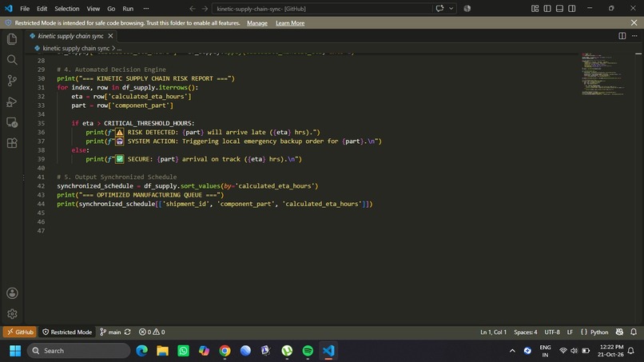
Task: Click the sort_values call on line 42
Action: pyautogui.click(x=201, y=186)
